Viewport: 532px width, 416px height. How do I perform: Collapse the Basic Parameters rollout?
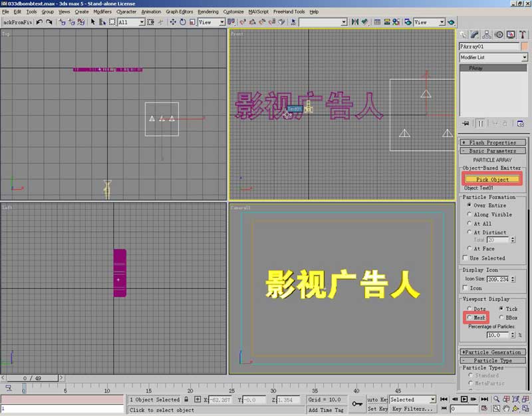[492, 151]
